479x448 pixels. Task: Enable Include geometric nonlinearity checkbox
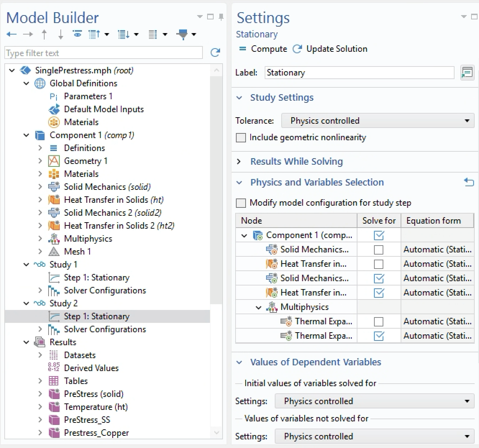point(241,138)
